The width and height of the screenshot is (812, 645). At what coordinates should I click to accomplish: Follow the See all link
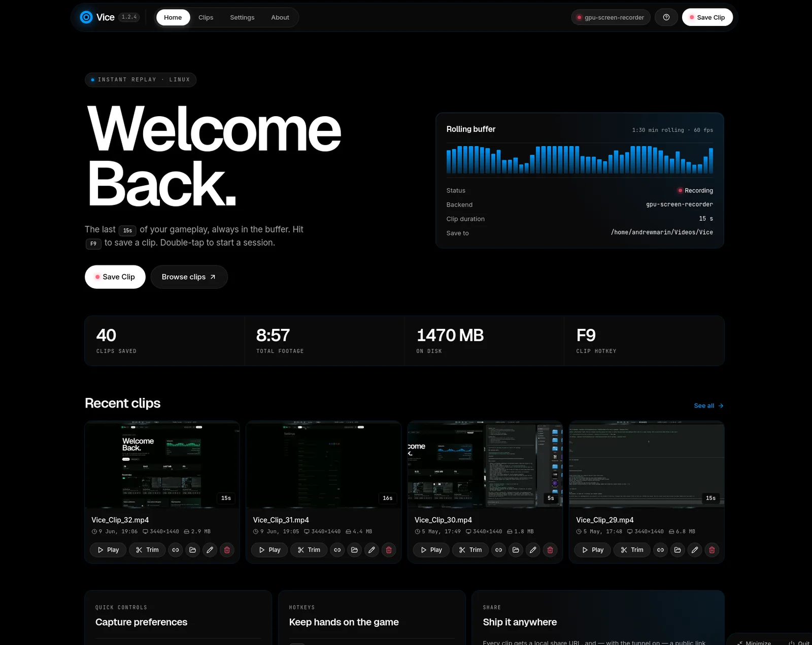click(708, 405)
